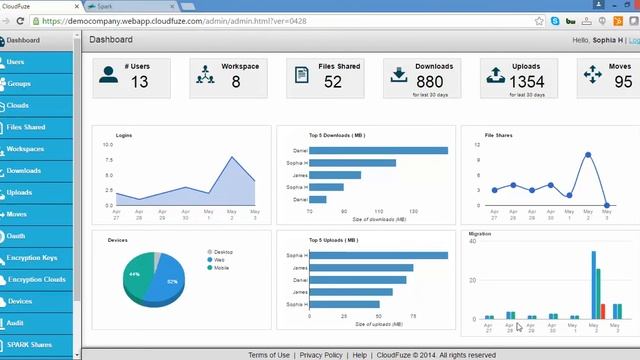Click the Devices sidebar icon
640x360 pixels.
pos(2,302)
